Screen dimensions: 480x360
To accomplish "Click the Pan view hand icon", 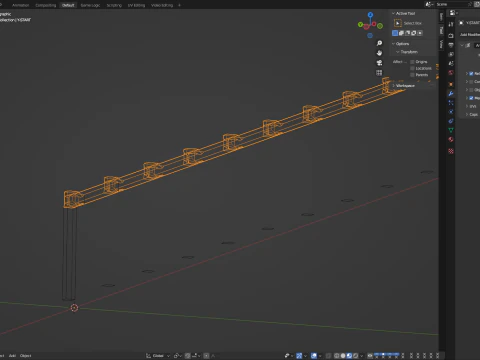I will pos(379,53).
